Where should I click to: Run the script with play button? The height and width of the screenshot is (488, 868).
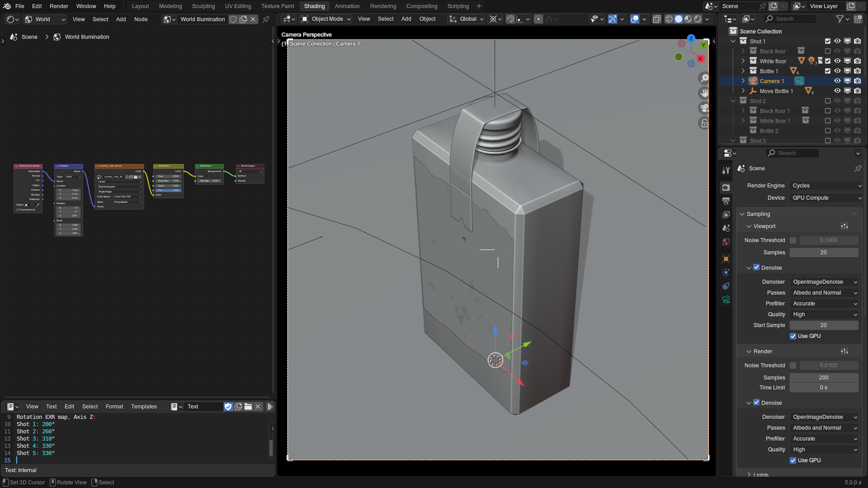[270, 407]
